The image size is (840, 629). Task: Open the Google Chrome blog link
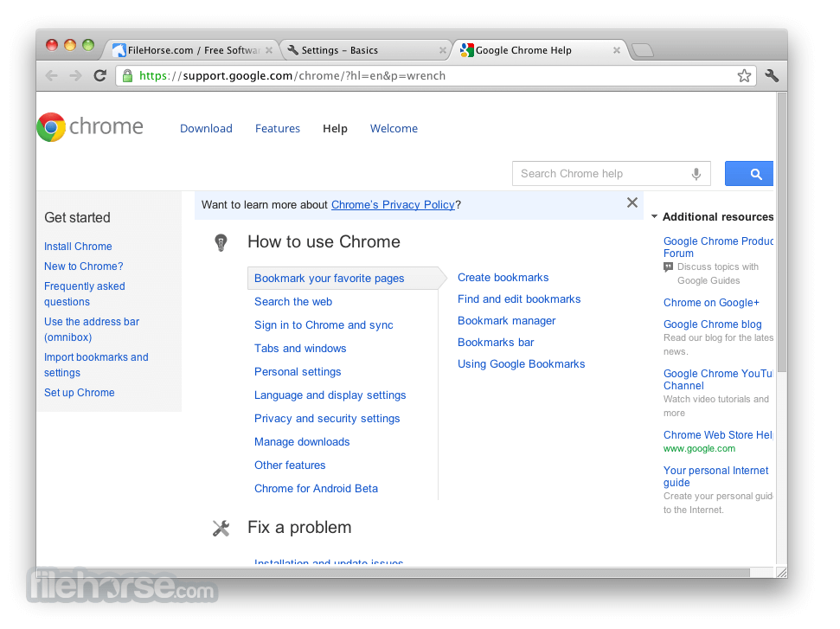coord(712,324)
